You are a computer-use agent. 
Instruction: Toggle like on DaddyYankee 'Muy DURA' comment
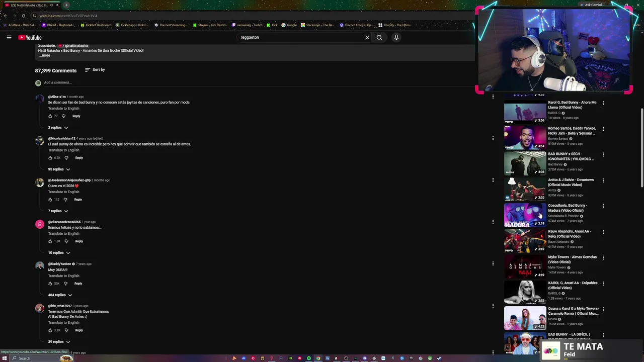[x=50, y=284]
